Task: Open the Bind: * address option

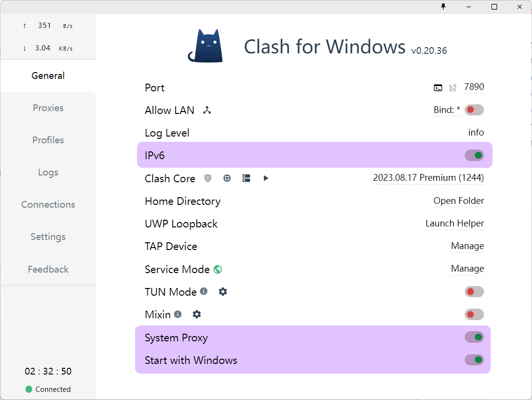Action: click(x=446, y=110)
